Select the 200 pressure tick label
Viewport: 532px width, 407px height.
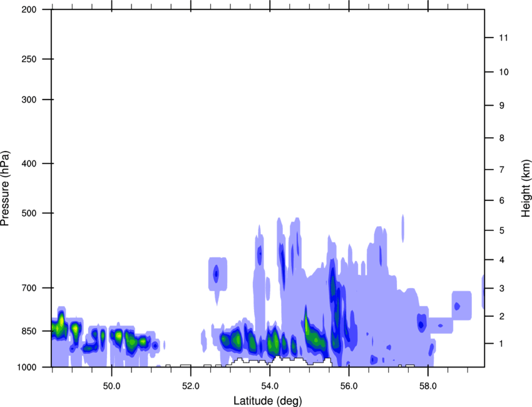(29, 9)
